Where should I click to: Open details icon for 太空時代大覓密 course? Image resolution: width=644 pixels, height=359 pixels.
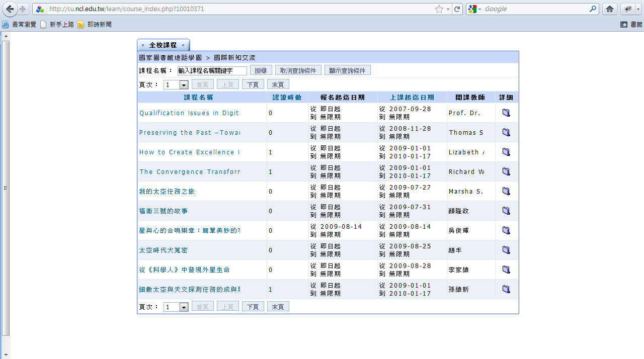[506, 250]
